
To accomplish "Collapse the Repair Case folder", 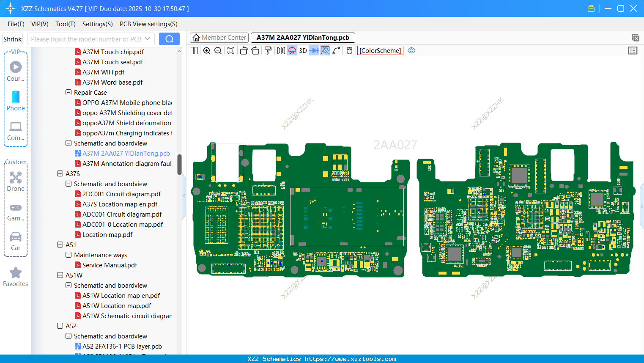I will (69, 92).
